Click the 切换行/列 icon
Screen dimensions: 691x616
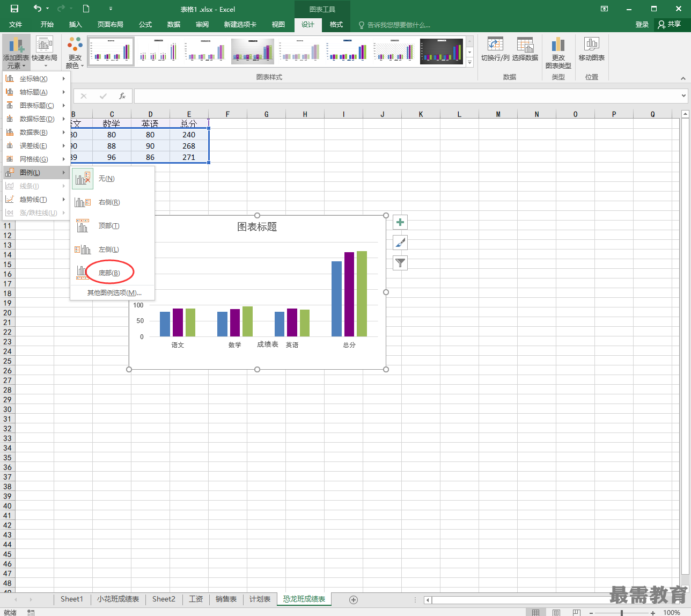pyautogui.click(x=495, y=49)
